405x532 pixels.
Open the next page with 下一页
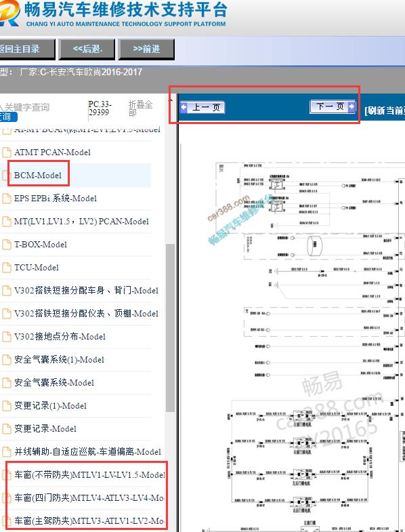tap(333, 106)
